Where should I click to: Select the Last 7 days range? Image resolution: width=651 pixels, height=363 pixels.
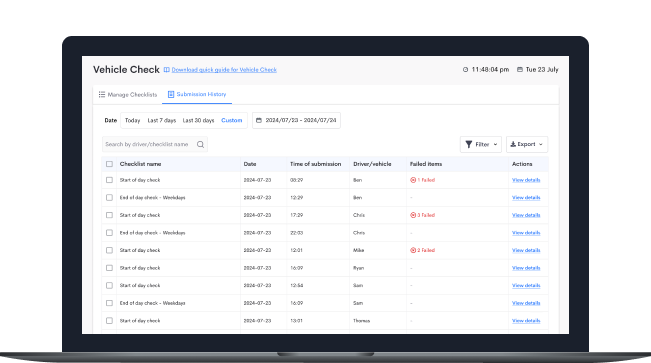[162, 120]
